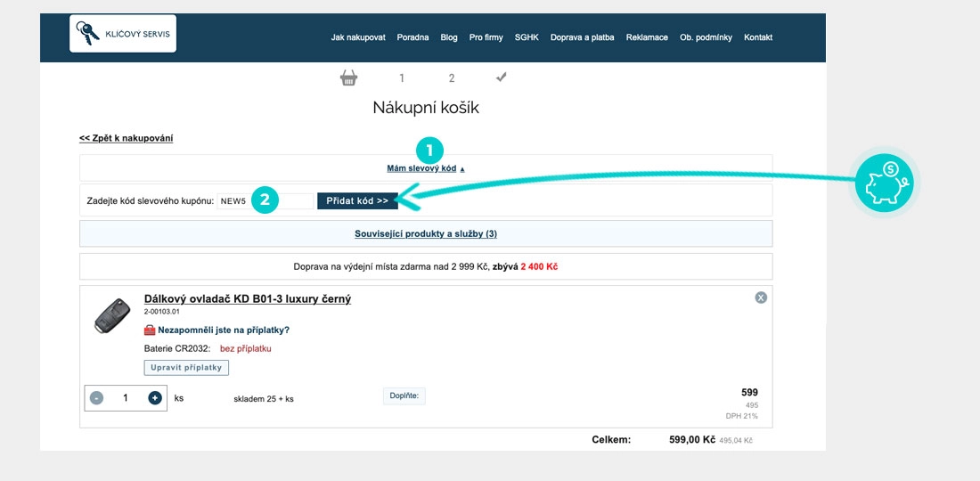The height and width of the screenshot is (481, 980).
Task: Click the remote key product thumbnail
Action: tap(111, 316)
